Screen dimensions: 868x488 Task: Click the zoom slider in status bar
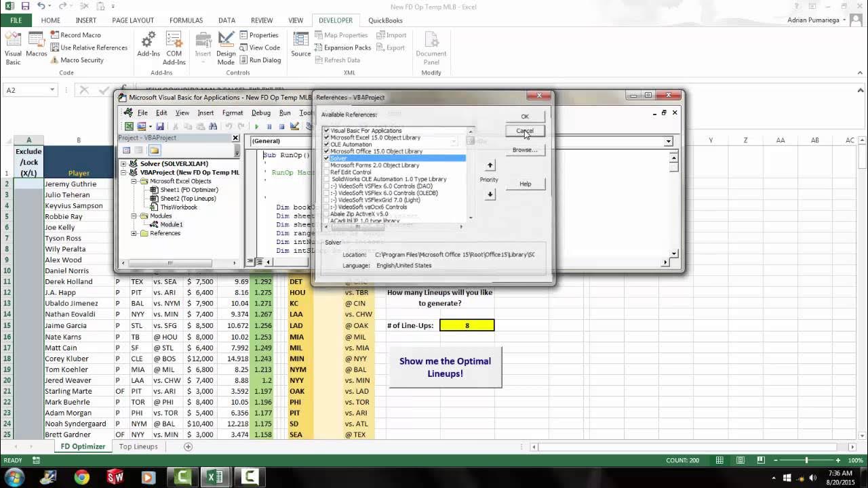click(x=806, y=460)
